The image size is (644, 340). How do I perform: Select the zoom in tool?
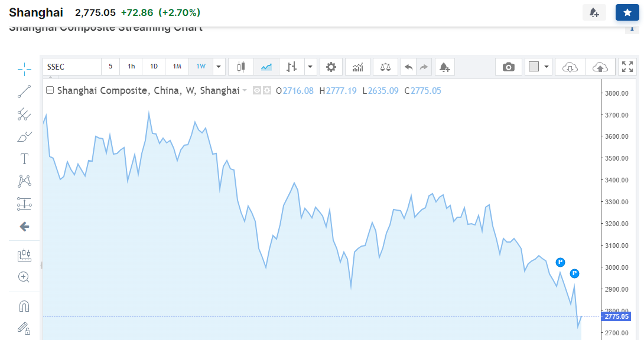24,277
